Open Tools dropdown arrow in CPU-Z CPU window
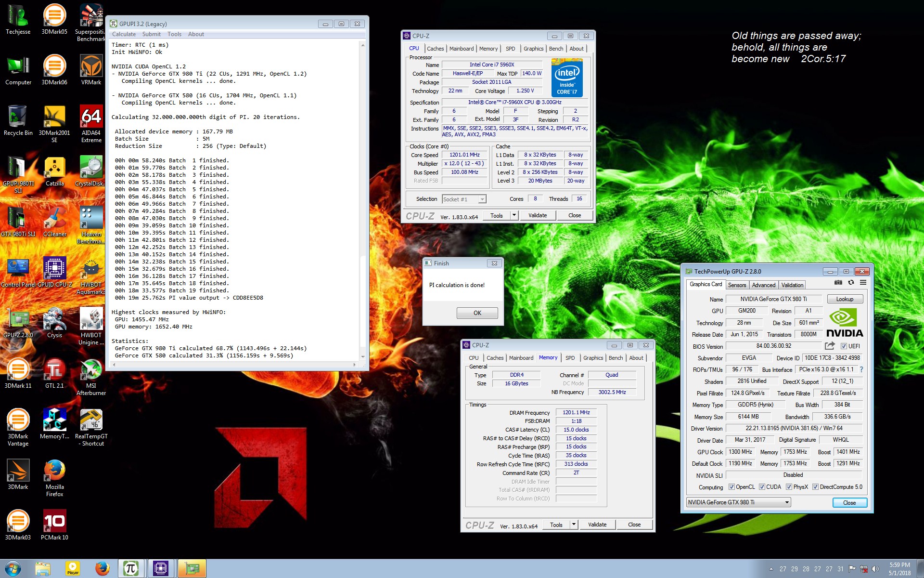924x578 pixels. 514,215
